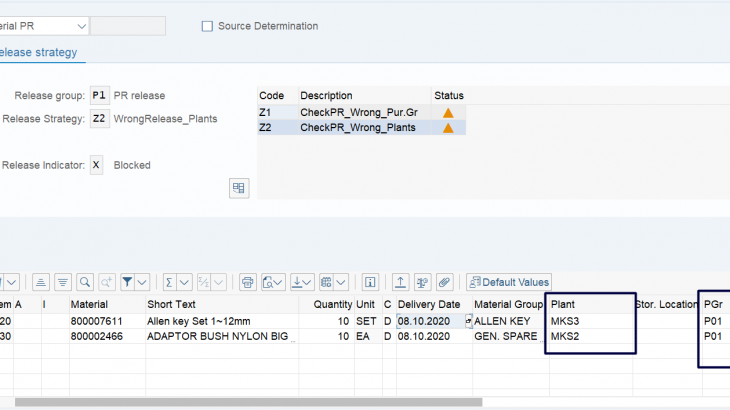Enable the Source Determination checkbox

pyautogui.click(x=207, y=26)
